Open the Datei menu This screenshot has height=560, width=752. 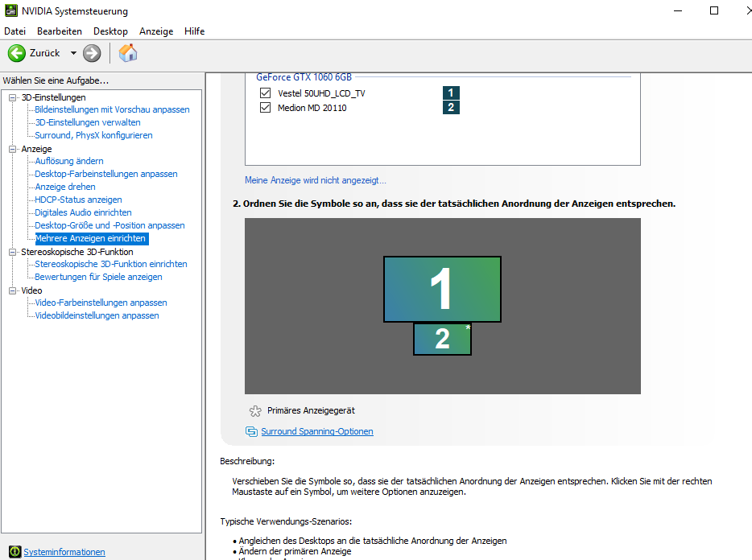tap(14, 31)
